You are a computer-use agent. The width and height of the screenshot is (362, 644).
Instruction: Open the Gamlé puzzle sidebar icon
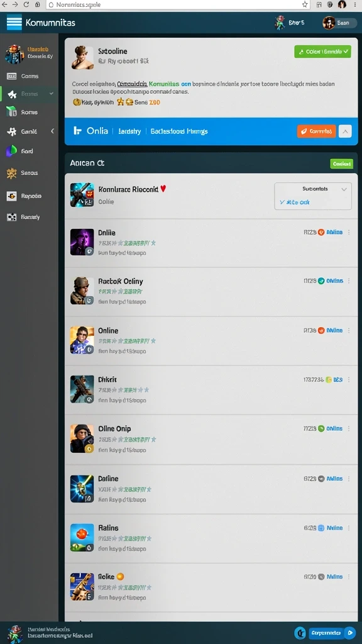12,131
